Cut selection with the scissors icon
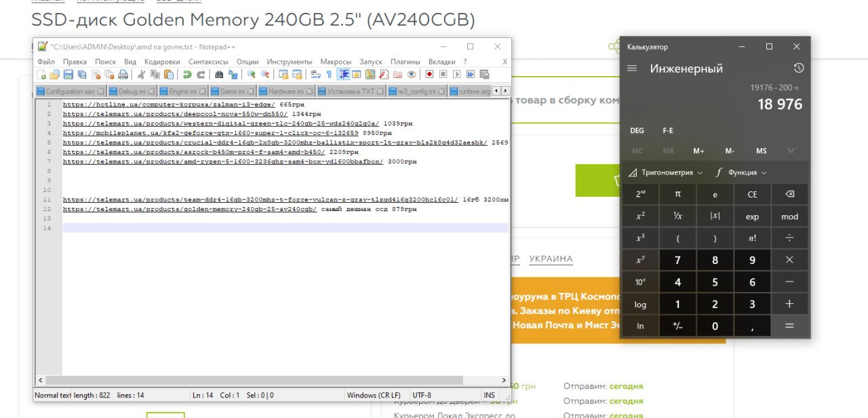868x418 pixels. [141, 75]
